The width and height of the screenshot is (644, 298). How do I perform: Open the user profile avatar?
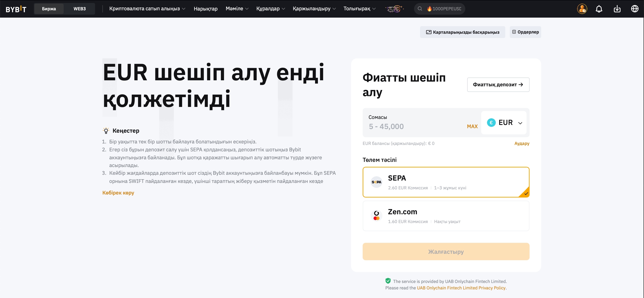coord(582,9)
